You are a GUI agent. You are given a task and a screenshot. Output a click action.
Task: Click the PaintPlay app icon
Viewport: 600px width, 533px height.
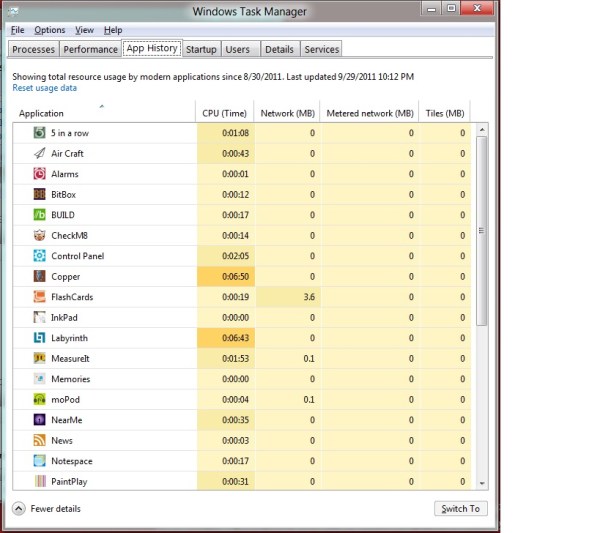coord(39,481)
